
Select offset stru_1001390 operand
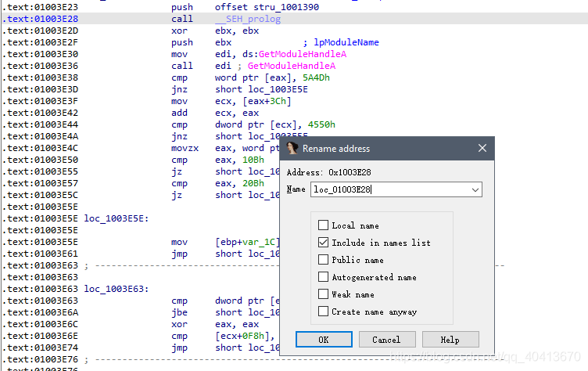point(267,7)
